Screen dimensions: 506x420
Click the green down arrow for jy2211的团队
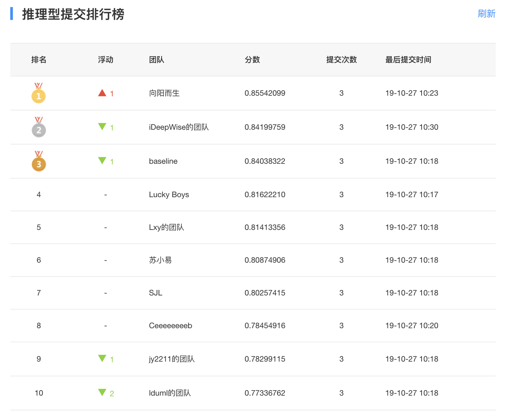pos(102,358)
